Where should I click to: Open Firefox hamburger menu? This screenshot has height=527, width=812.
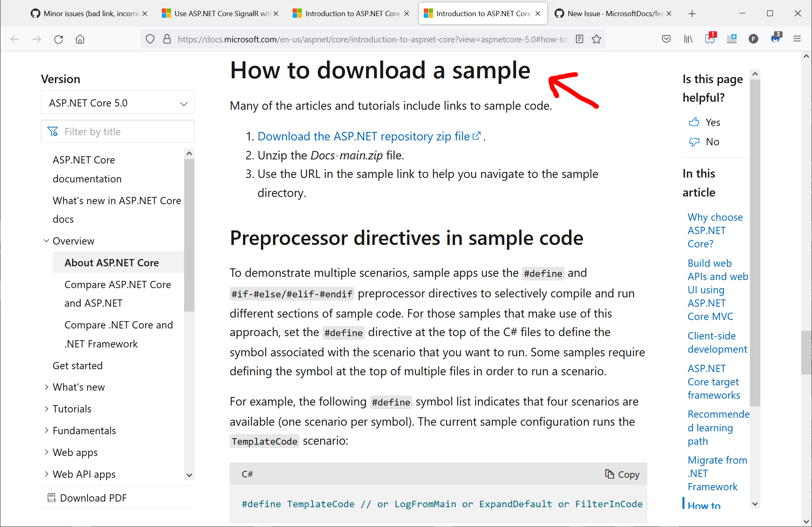tap(797, 39)
